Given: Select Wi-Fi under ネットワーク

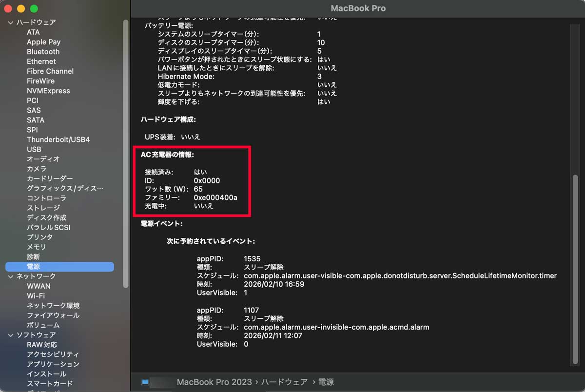Looking at the screenshot, I should (37, 295).
